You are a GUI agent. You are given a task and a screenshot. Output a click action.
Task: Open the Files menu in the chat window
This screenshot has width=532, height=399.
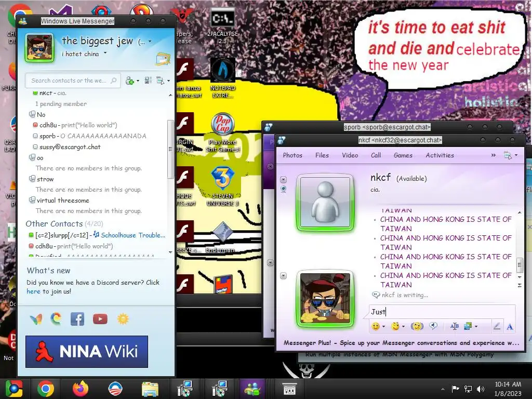coord(322,155)
